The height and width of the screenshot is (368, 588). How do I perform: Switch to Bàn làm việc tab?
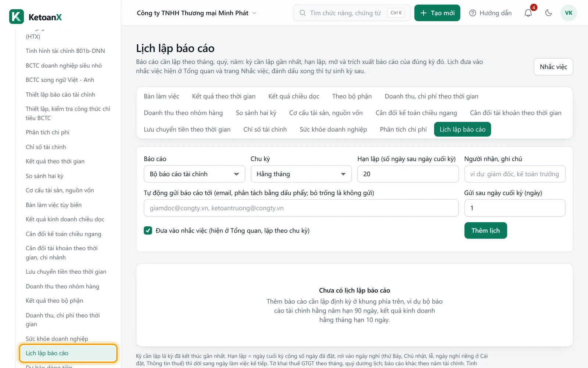coord(161,96)
